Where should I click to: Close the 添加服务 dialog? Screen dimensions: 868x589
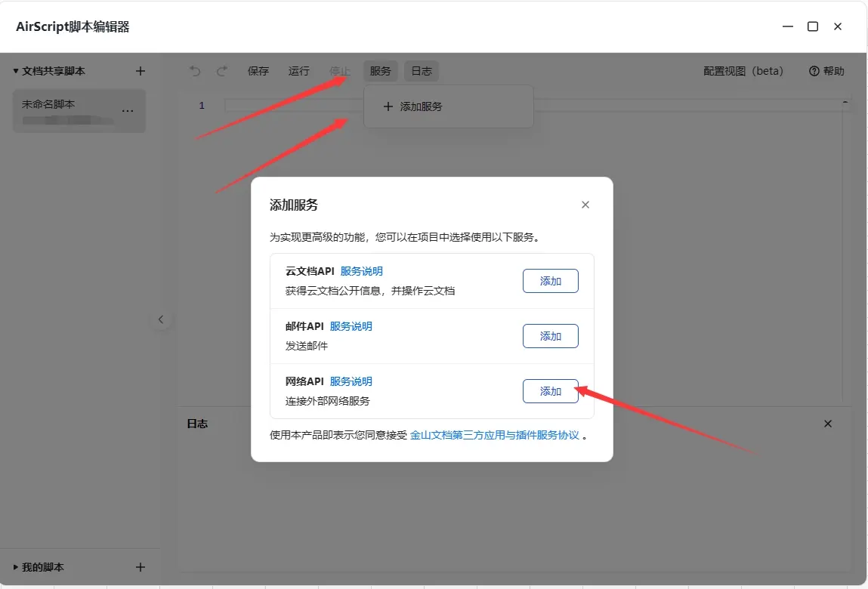[x=585, y=205]
